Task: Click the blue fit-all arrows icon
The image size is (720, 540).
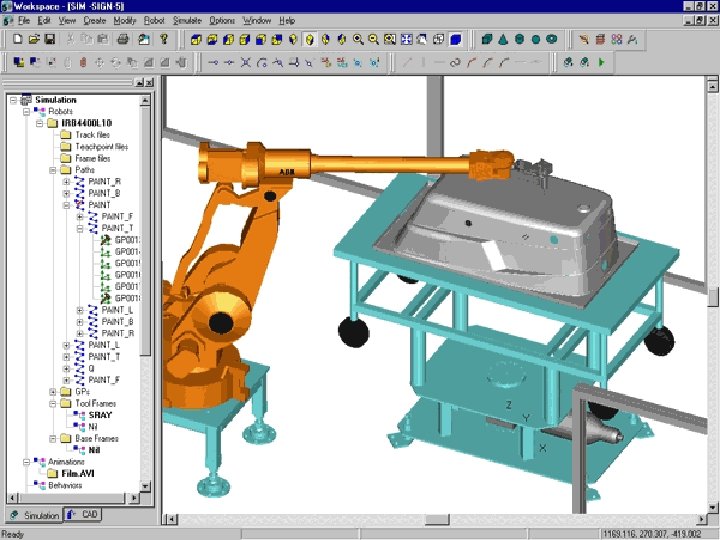Action: [x=406, y=40]
